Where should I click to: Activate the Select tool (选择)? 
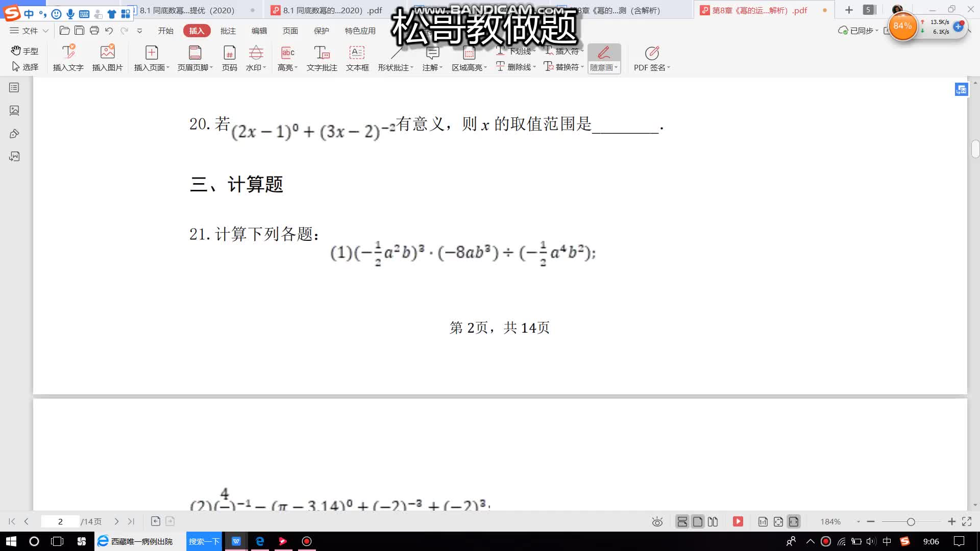(24, 67)
